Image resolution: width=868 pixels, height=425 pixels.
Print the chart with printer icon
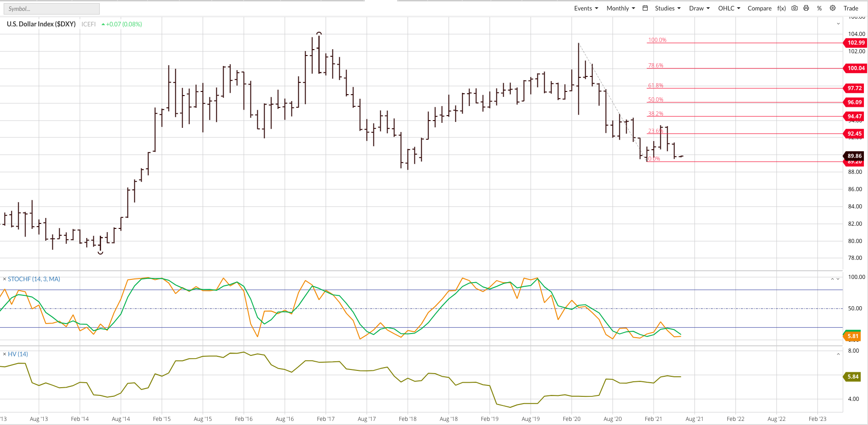click(x=807, y=8)
